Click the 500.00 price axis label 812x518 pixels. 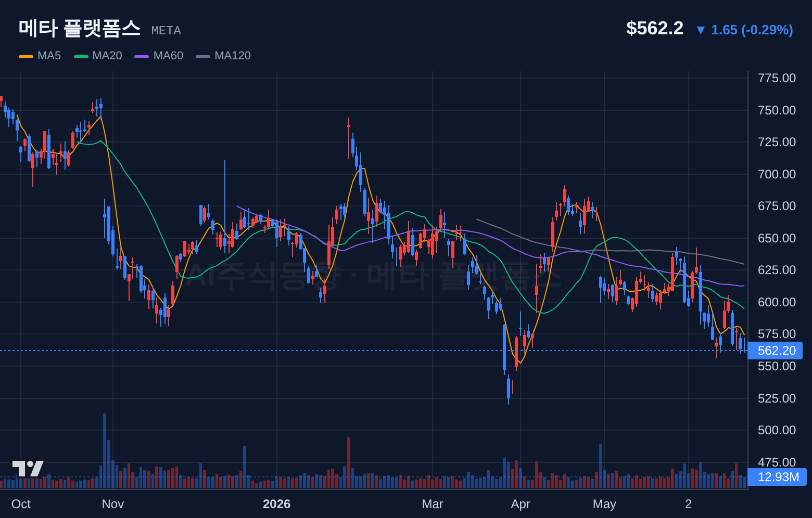(x=777, y=430)
